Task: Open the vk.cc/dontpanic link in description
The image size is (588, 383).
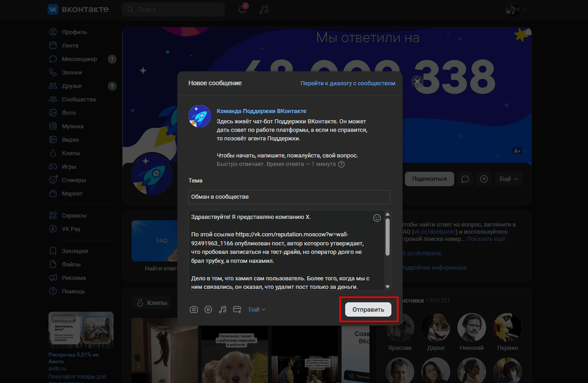Action: coord(434,232)
